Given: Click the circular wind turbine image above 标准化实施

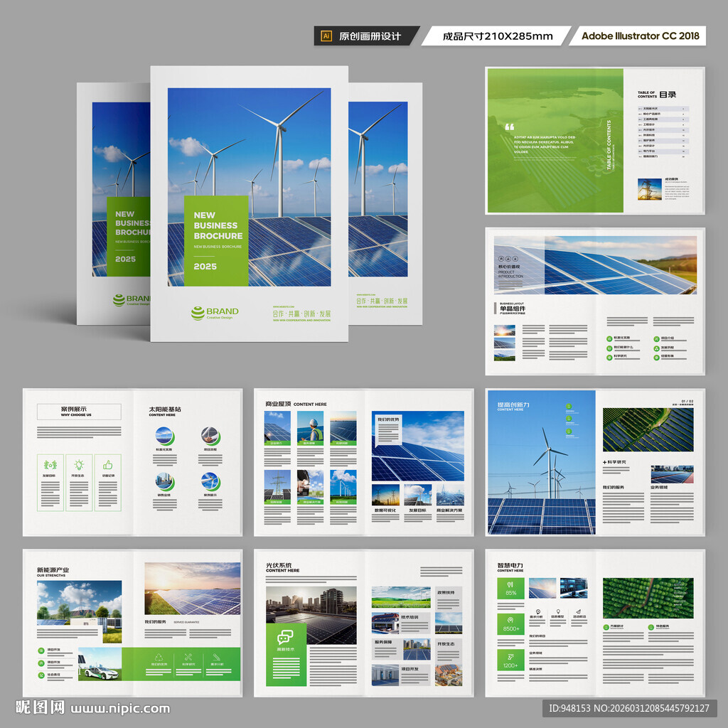Looking at the screenshot, I should [164, 436].
